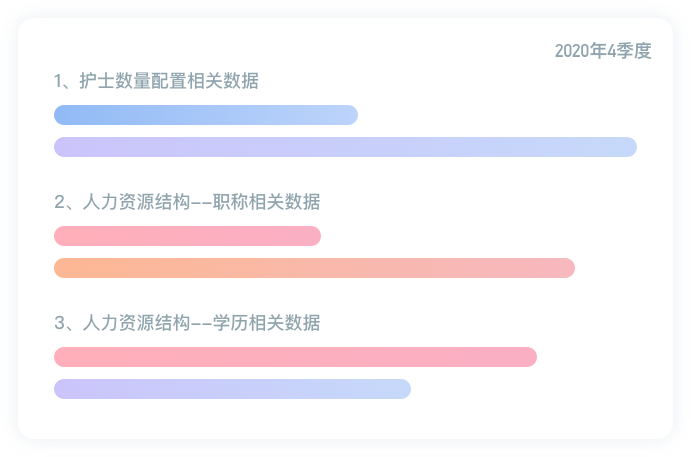Viewport: 691px width, 457px height.
Task: Select the section title numbered 3
Action: coord(187,323)
